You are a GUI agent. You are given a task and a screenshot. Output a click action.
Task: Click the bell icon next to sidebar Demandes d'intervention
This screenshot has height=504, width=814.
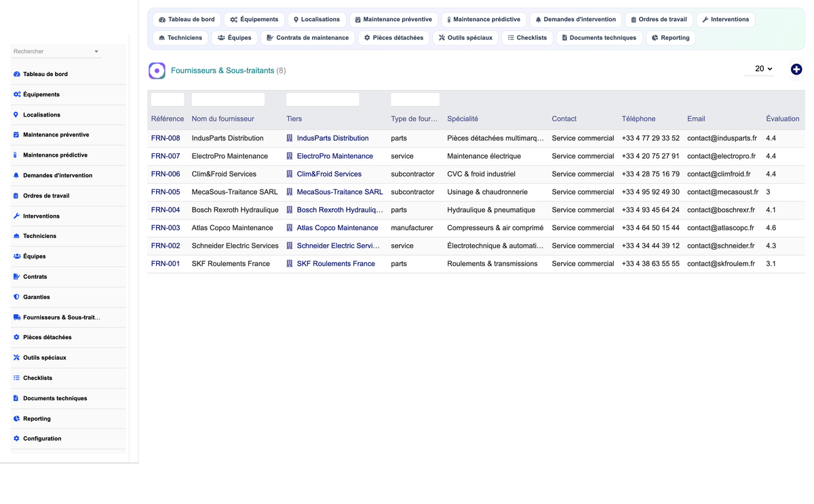[x=16, y=176]
